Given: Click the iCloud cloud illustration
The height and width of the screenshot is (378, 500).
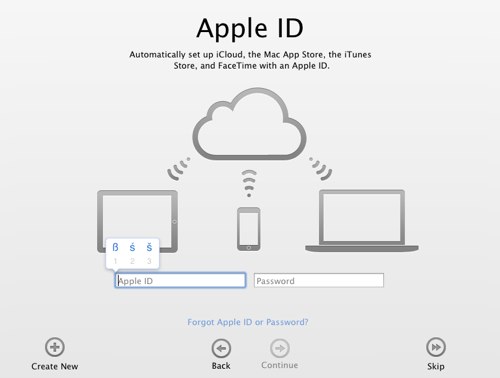Looking at the screenshot, I should click(x=249, y=124).
